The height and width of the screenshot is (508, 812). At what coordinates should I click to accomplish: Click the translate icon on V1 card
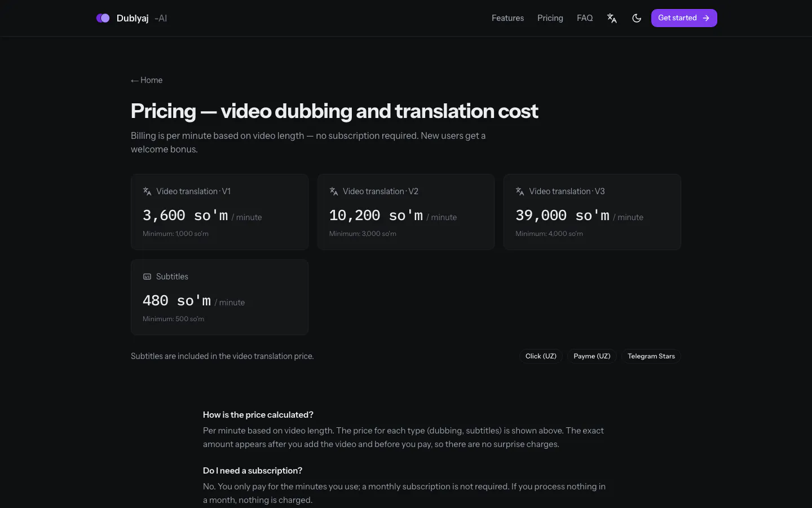pos(147,191)
